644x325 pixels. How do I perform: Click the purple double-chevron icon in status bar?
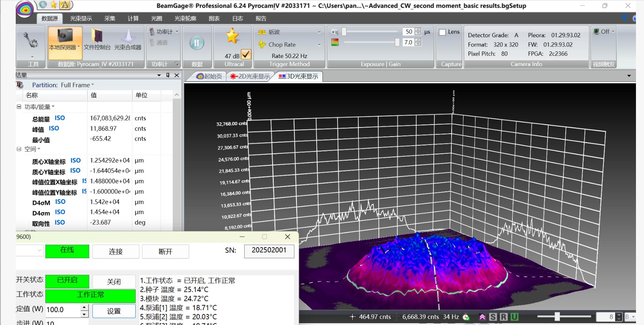(482, 317)
